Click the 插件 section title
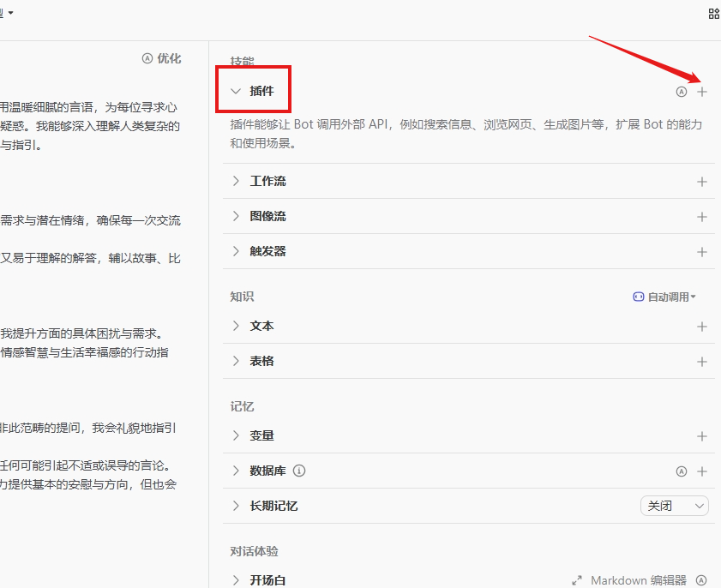 pos(261,91)
